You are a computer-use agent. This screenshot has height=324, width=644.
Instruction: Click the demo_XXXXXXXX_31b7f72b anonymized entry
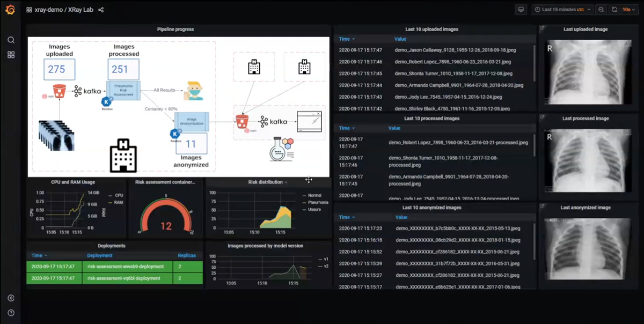(458, 263)
